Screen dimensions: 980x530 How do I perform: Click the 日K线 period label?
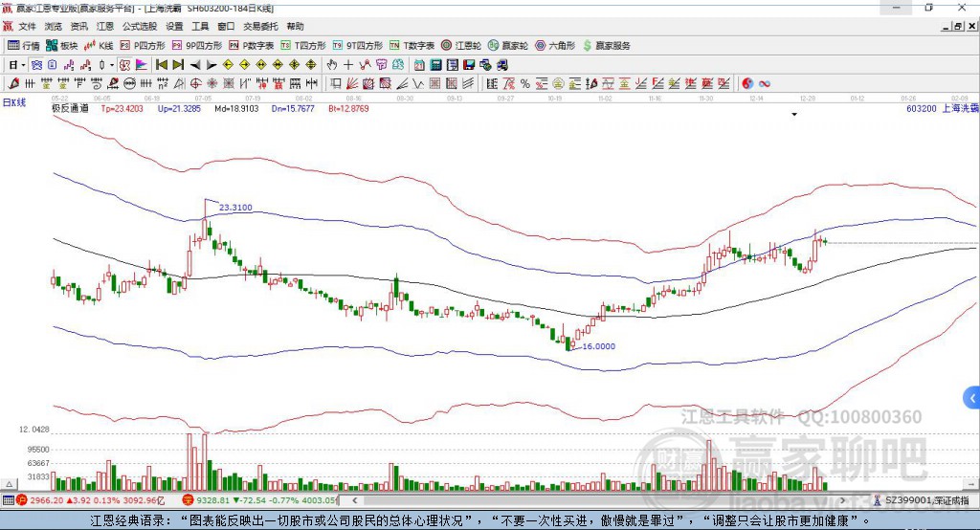click(14, 102)
